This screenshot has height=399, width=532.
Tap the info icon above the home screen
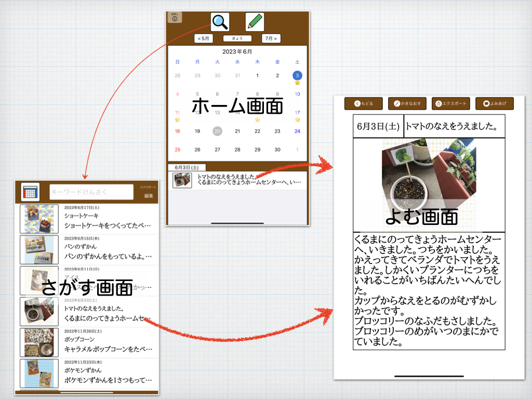(175, 20)
